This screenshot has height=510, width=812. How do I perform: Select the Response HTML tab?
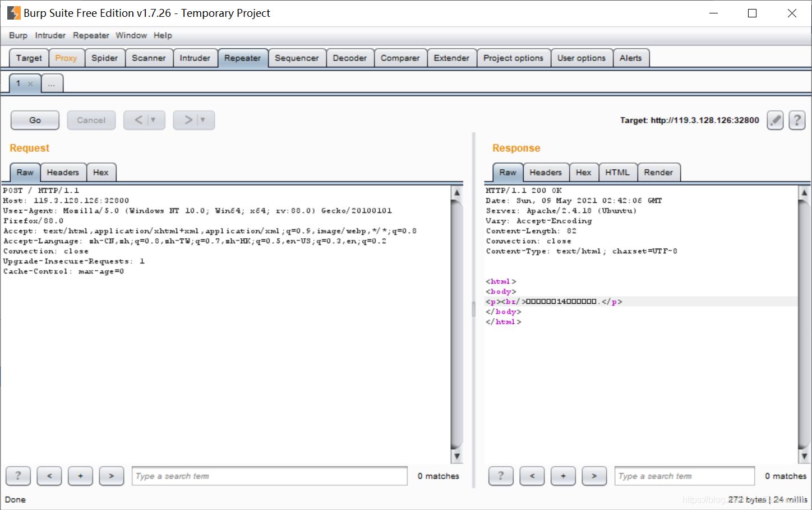tap(617, 172)
